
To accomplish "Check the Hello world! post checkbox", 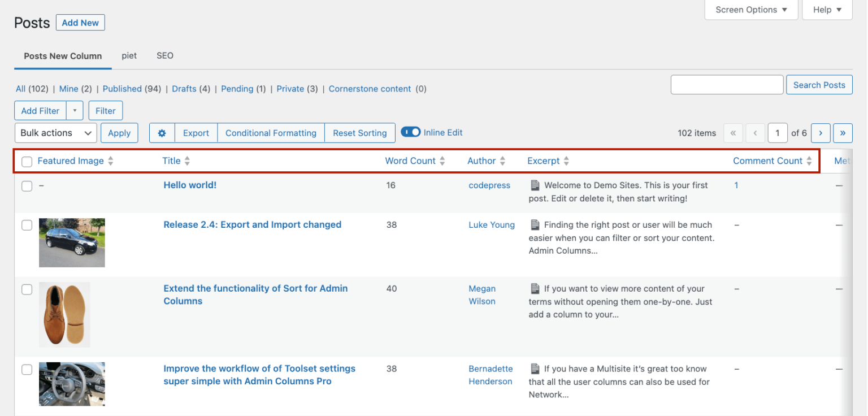I will tap(27, 186).
